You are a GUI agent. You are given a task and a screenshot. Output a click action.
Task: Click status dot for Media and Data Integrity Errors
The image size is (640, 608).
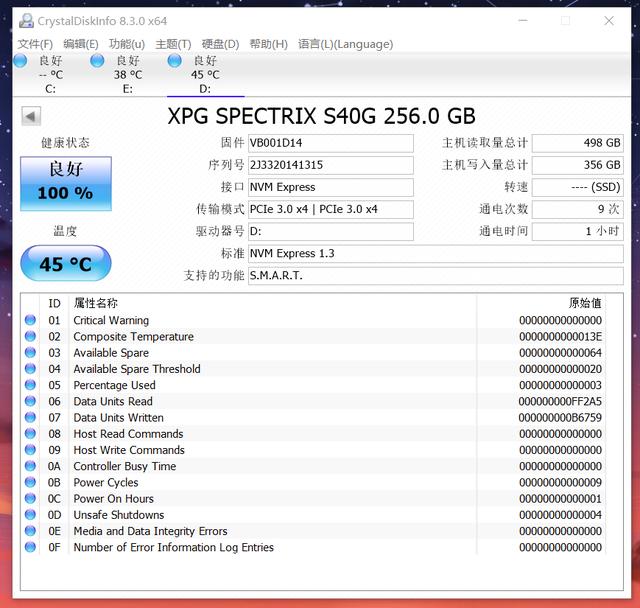coord(30,531)
